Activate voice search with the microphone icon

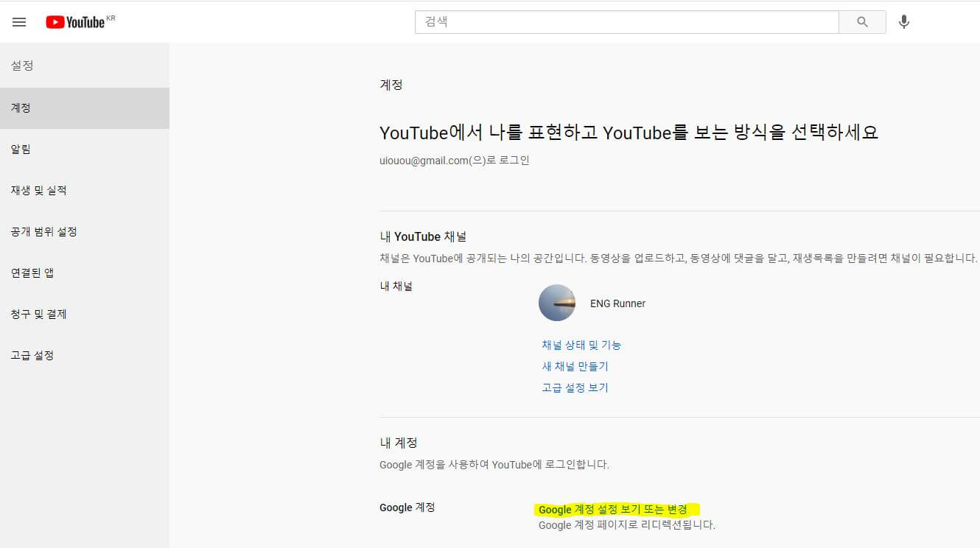coord(904,21)
